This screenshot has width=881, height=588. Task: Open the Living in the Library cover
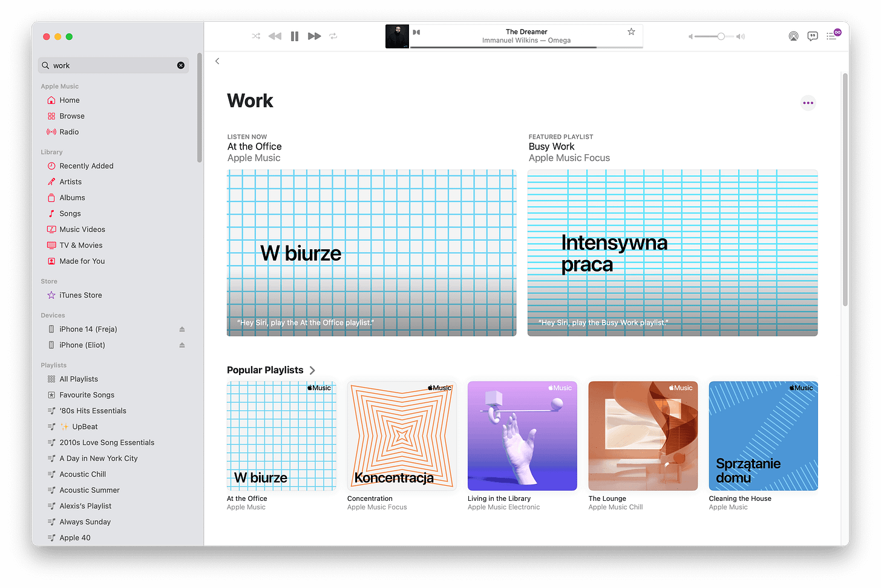522,436
